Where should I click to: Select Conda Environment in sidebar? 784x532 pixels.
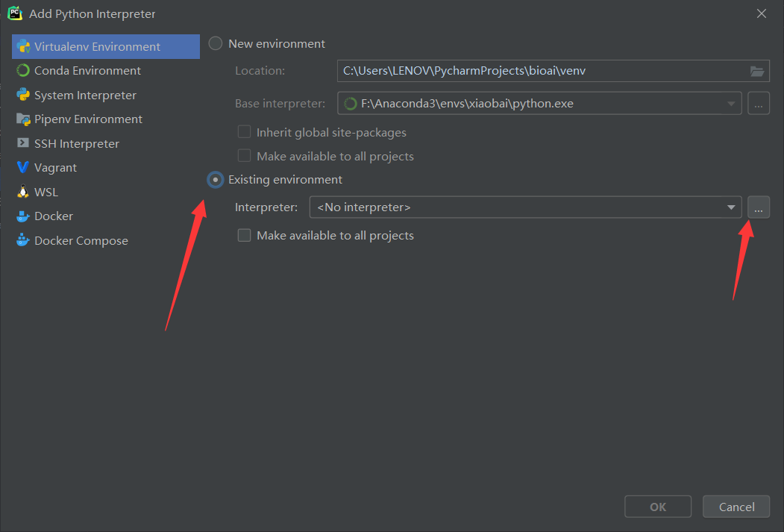point(106,70)
